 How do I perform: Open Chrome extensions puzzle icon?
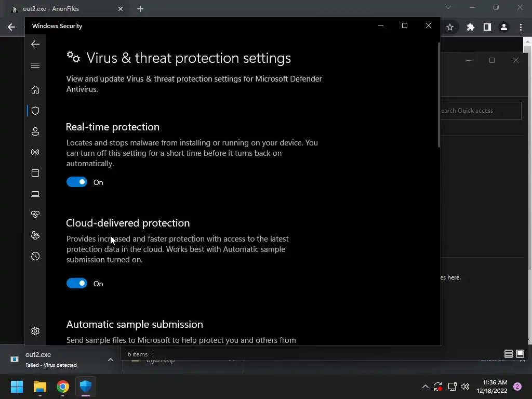point(470,27)
